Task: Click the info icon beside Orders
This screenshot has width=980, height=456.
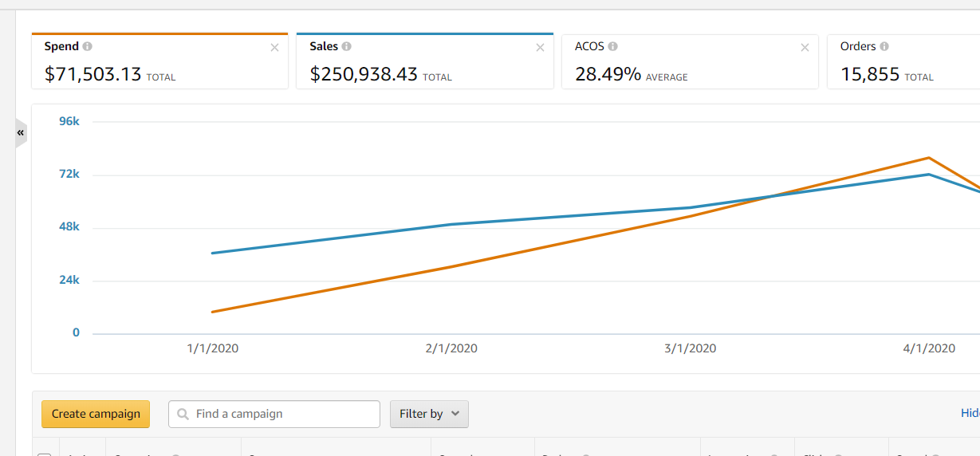Action: tap(885, 47)
